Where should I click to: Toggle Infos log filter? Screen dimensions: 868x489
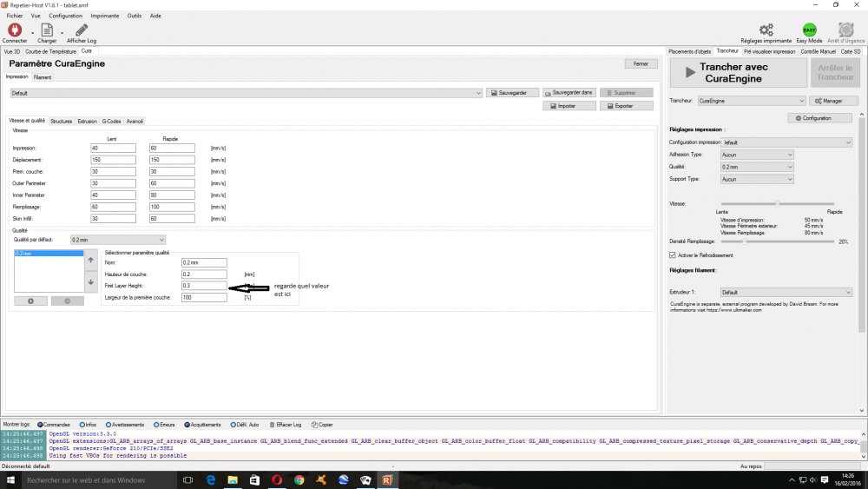[x=88, y=425]
